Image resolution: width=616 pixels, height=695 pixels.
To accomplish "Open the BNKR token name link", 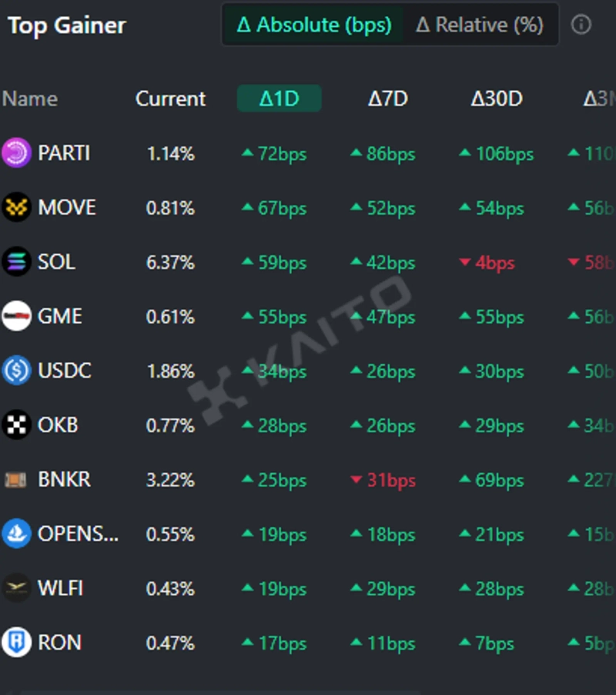I will [x=64, y=479].
